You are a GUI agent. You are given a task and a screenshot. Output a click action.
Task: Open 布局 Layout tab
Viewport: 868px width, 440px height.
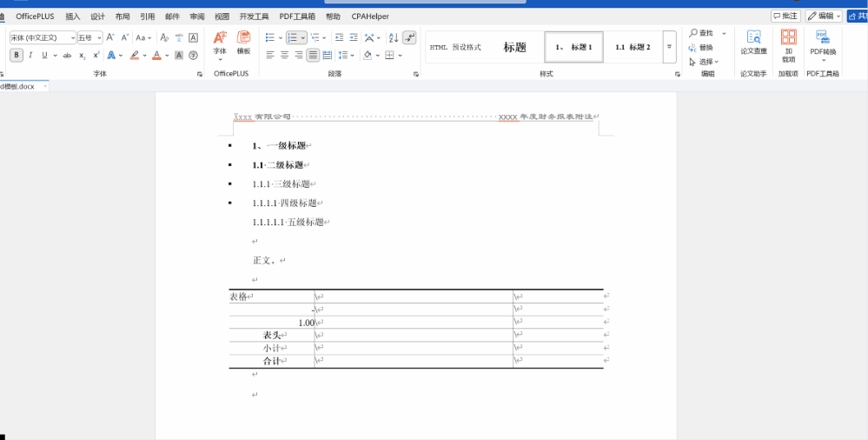[x=123, y=17]
